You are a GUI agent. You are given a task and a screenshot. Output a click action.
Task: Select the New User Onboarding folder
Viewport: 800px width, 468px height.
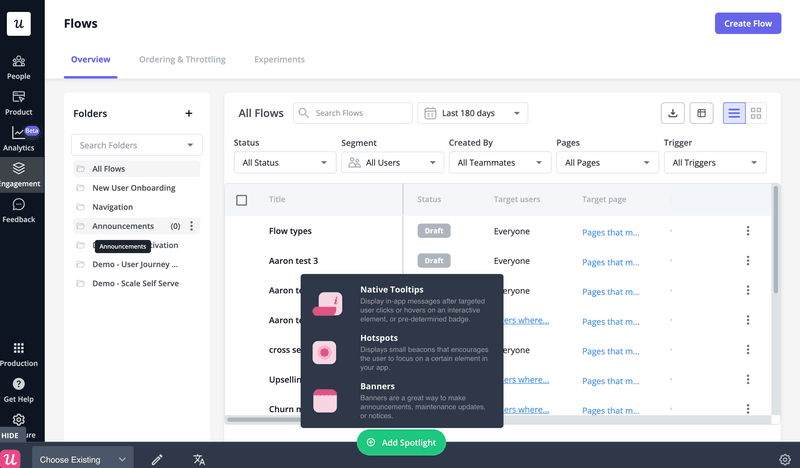pyautogui.click(x=137, y=188)
